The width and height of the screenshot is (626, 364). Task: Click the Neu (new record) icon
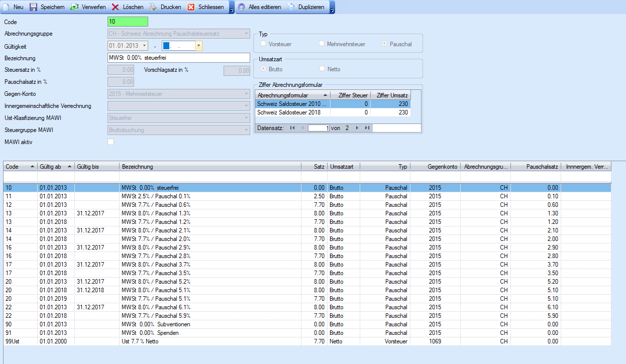coord(7,7)
